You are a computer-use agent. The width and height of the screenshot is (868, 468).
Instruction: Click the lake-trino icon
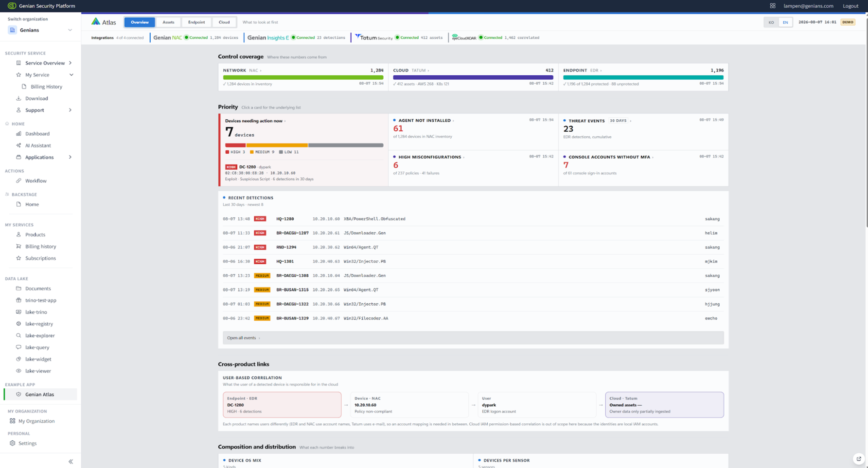[18, 312]
